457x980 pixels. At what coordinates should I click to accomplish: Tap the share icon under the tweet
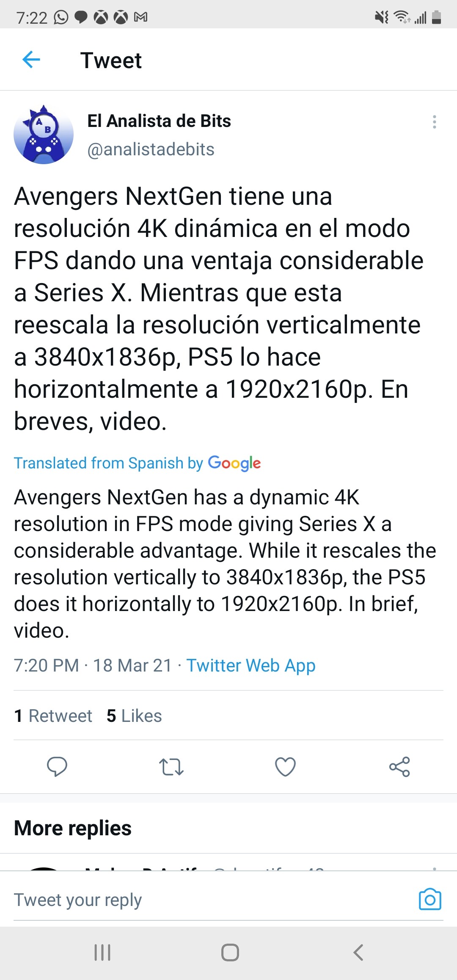399,766
